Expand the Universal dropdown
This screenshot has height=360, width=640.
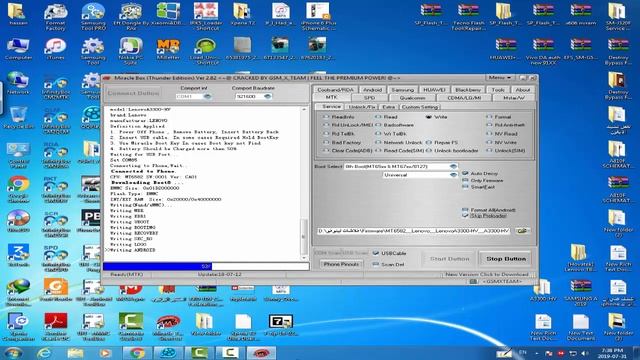point(453,175)
